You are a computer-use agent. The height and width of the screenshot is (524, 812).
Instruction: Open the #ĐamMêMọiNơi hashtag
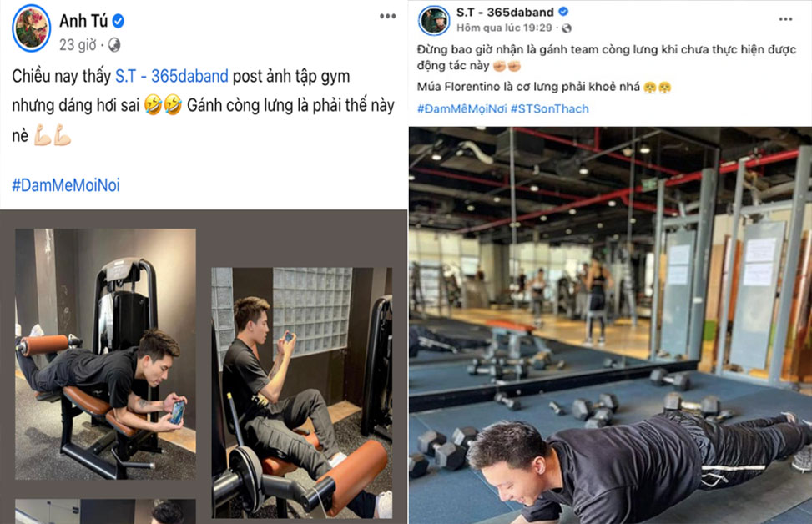tap(462, 108)
